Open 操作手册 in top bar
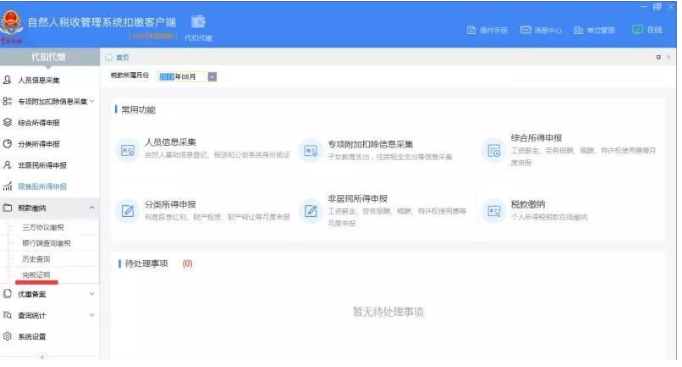Viewport: 682px width, 367px height. [x=487, y=30]
